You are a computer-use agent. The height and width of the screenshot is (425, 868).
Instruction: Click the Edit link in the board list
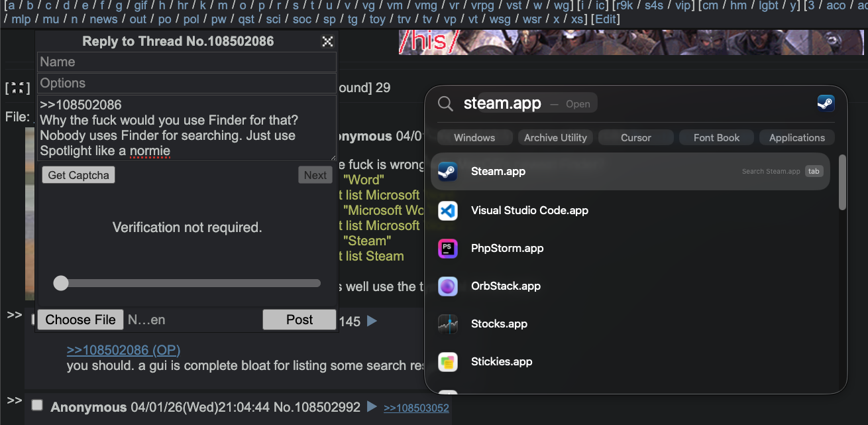[606, 19]
